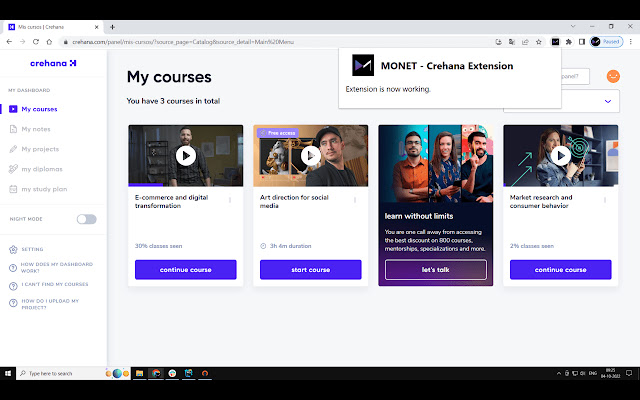The image size is (640, 400).
Task: Open options menu on E-commerce course card
Action: pos(230,200)
